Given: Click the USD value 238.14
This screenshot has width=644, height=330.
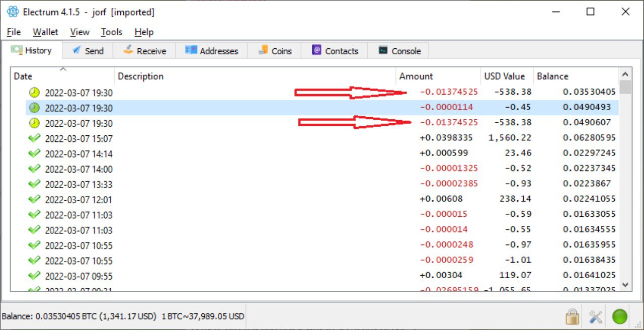Looking at the screenshot, I should point(516,199).
